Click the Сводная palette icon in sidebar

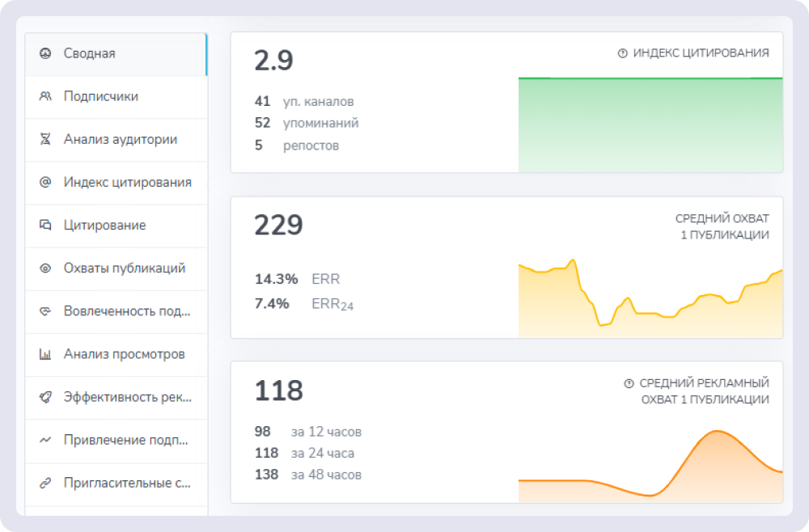click(x=45, y=53)
